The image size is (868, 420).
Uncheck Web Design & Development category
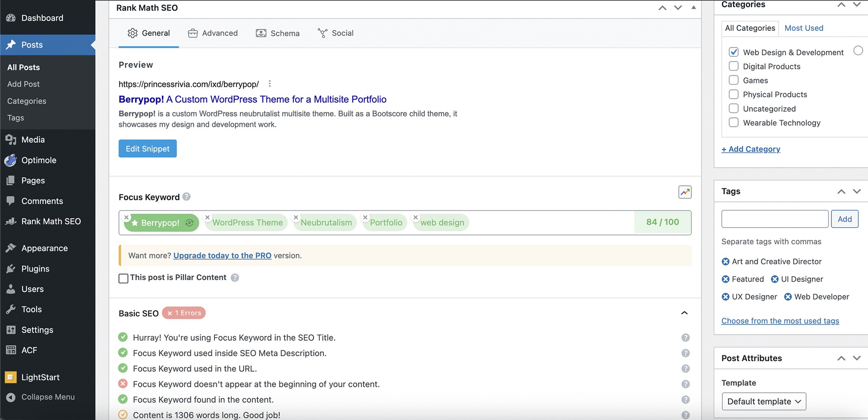point(734,52)
